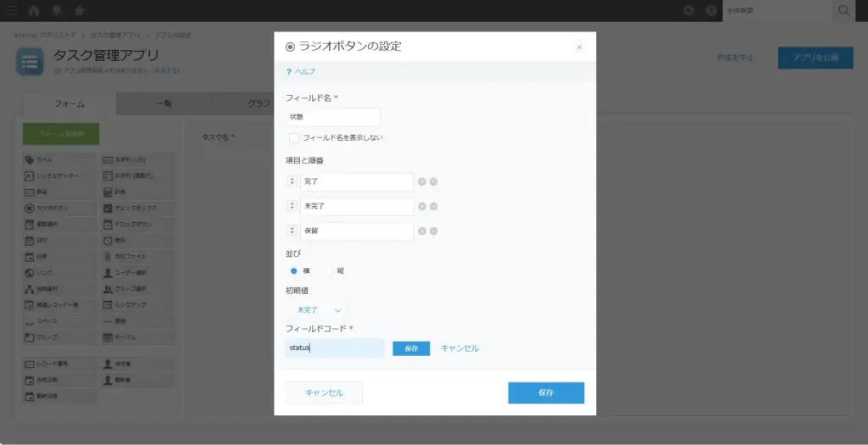This screenshot has width=868, height=445.
Task: Click small 保存 beside field code
Action: click(411, 348)
